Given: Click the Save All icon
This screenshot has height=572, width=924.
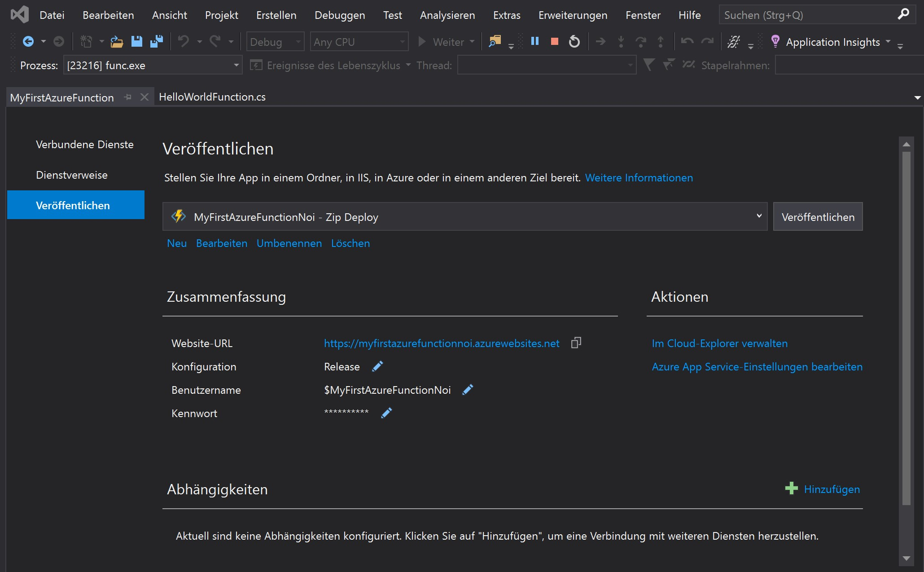Looking at the screenshot, I should pyautogui.click(x=157, y=41).
